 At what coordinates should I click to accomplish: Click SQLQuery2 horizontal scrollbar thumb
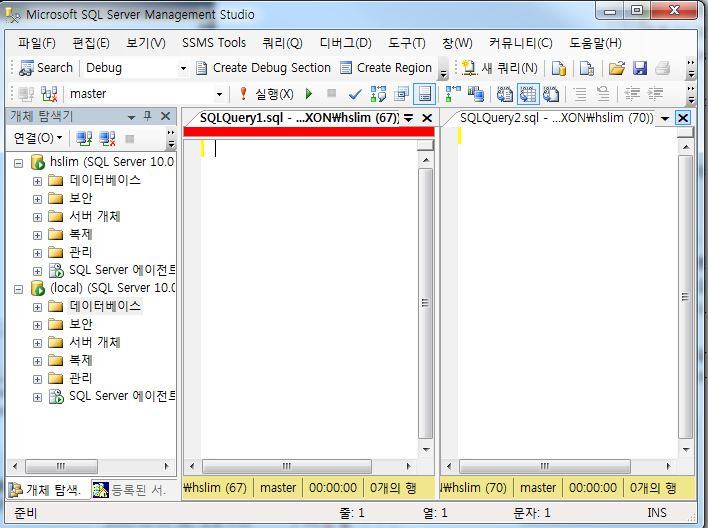pyautogui.click(x=545, y=466)
